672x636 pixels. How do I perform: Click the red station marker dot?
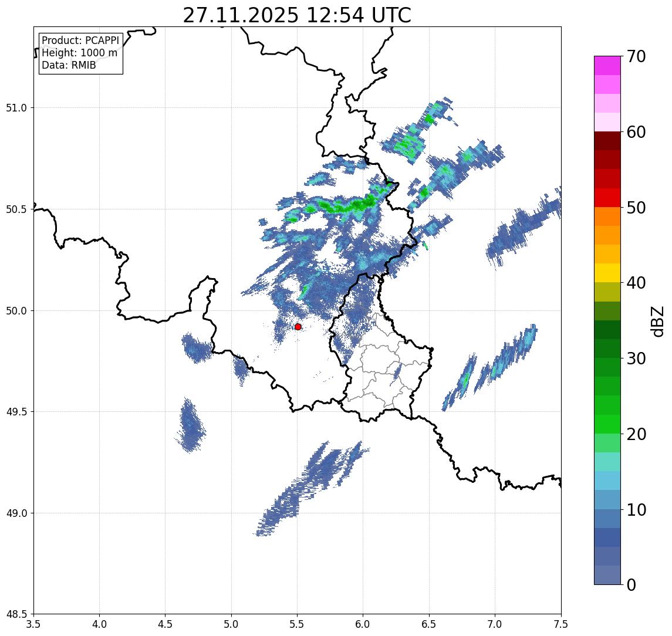click(298, 327)
